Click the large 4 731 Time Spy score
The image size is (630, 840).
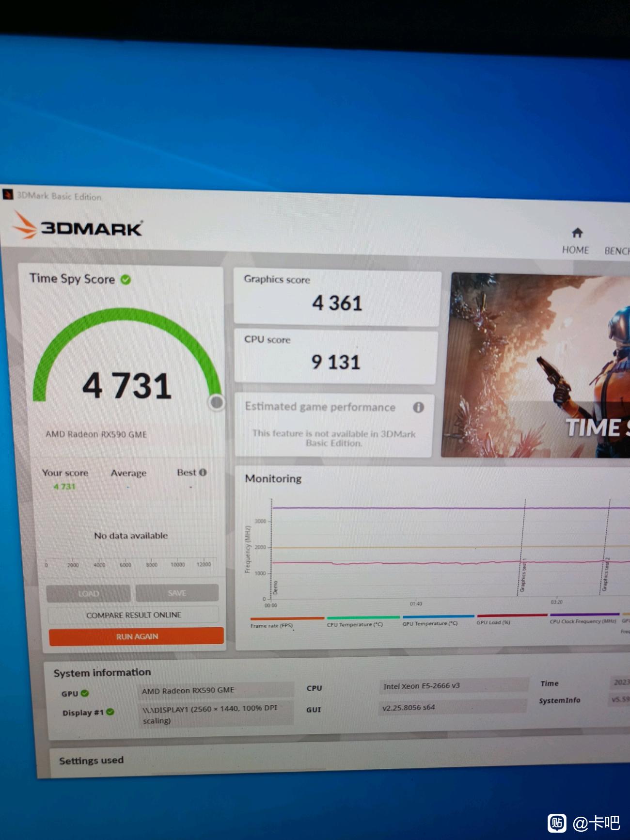click(x=127, y=386)
